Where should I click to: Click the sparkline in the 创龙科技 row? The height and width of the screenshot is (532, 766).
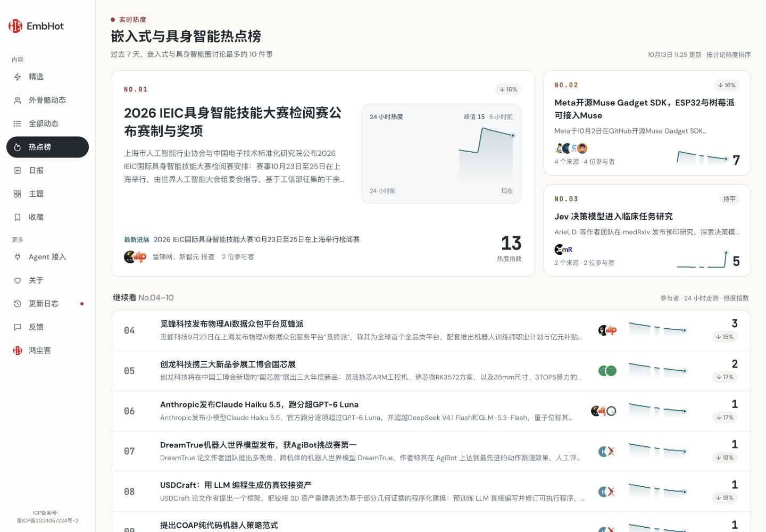657,371
